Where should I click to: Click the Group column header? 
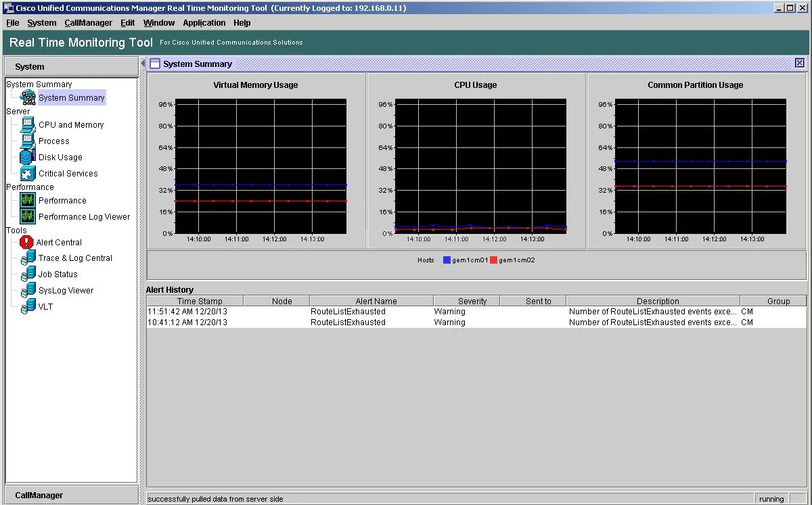coord(773,301)
